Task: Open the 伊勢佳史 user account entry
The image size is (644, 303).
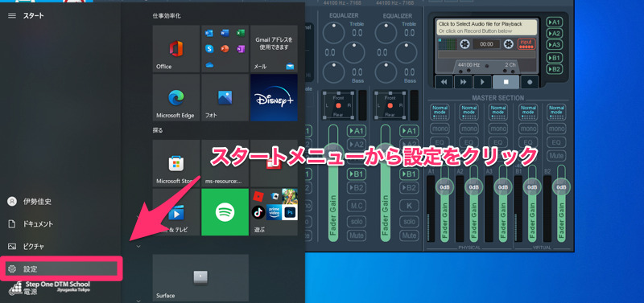Action: coord(61,201)
